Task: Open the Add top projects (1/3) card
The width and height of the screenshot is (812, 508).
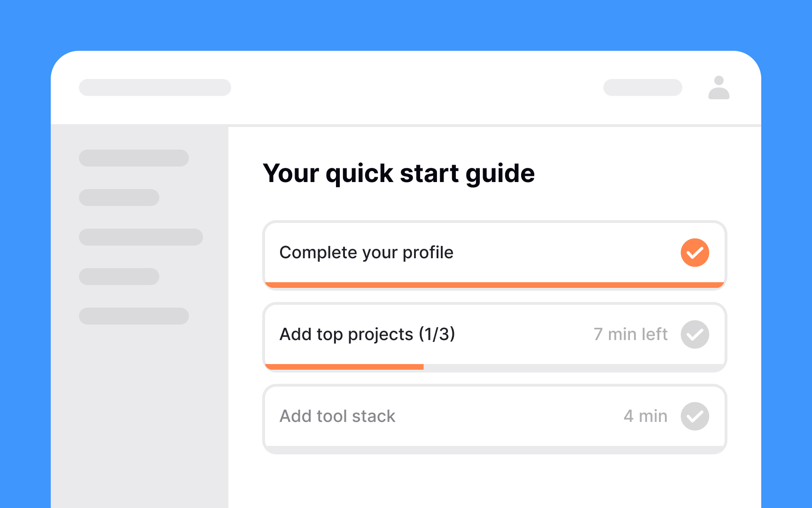Action: click(x=494, y=337)
